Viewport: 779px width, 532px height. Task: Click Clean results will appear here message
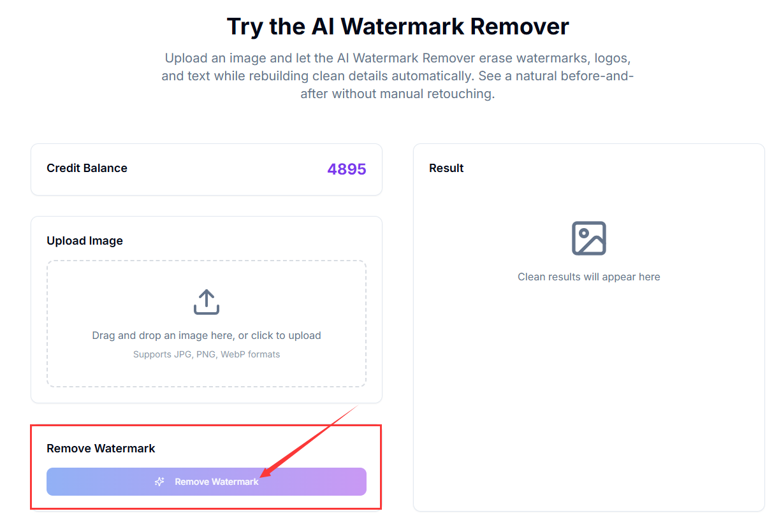pos(588,277)
